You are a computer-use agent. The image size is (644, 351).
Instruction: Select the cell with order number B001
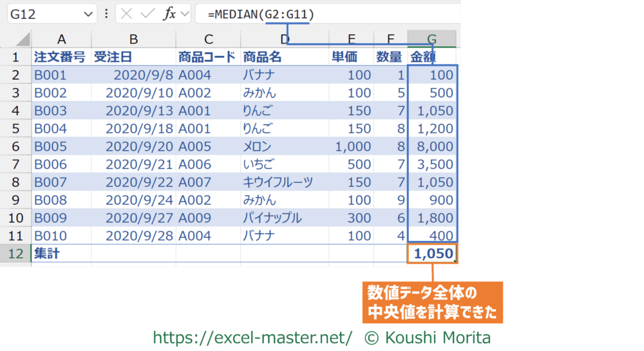tap(61, 75)
